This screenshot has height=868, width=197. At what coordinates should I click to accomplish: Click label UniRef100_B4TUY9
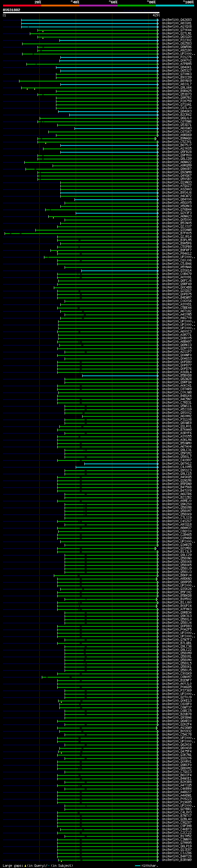[177, 491]
